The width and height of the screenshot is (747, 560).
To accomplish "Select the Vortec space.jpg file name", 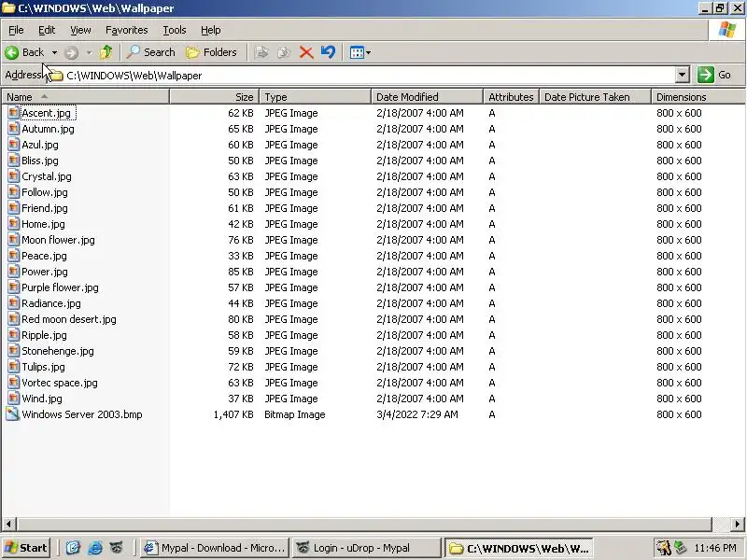I will [x=60, y=383].
